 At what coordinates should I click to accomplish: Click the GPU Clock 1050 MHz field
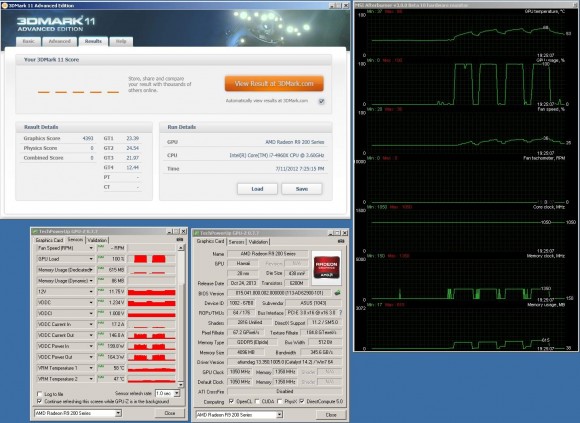click(240, 372)
